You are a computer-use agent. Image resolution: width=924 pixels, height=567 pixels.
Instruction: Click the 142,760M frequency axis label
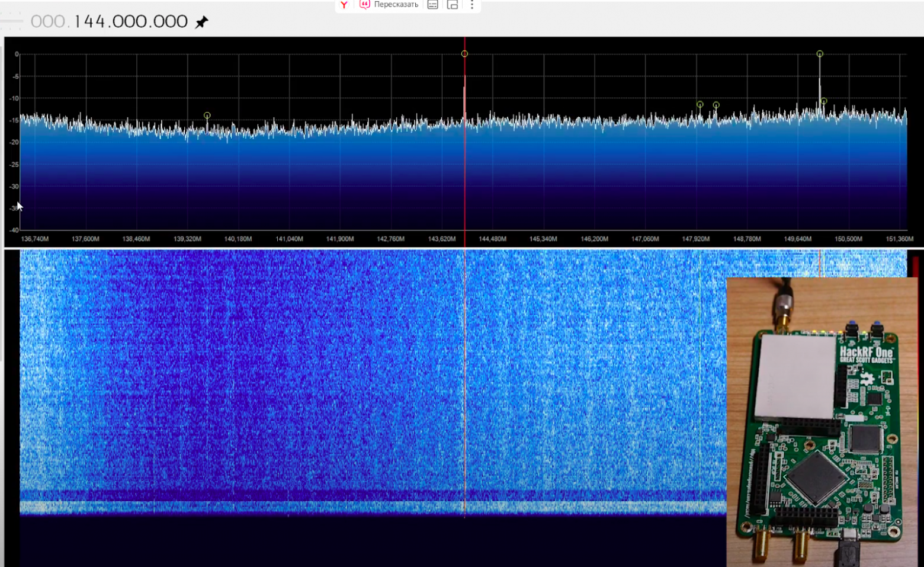pos(391,239)
